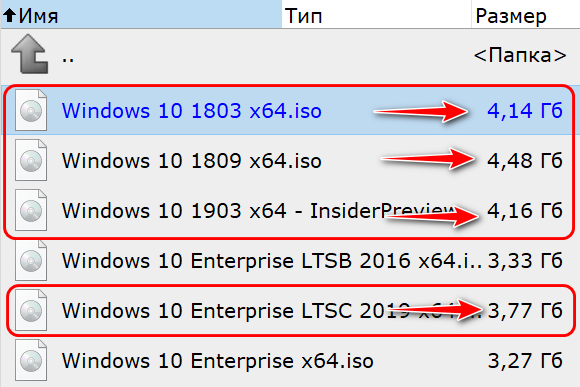Select Windows 10 Enterprise x64.iso file name
The height and width of the screenshot is (387, 580).
218,360
